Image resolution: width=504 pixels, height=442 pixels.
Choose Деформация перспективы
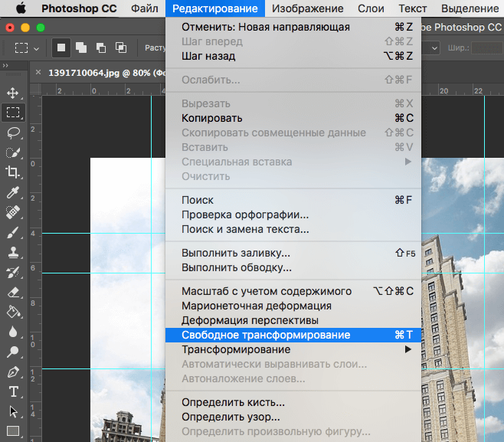coord(293,320)
